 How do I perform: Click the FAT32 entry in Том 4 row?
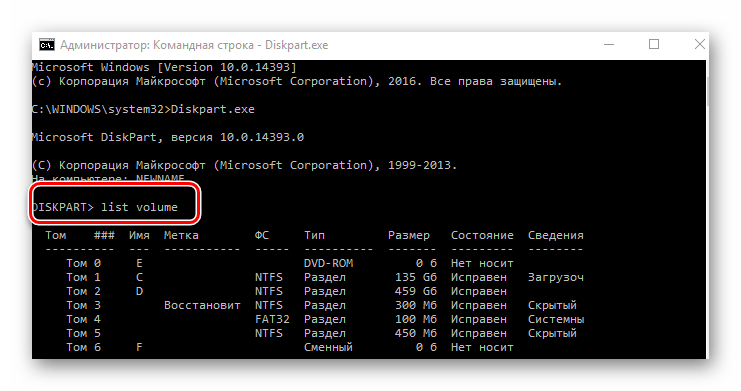(272, 319)
